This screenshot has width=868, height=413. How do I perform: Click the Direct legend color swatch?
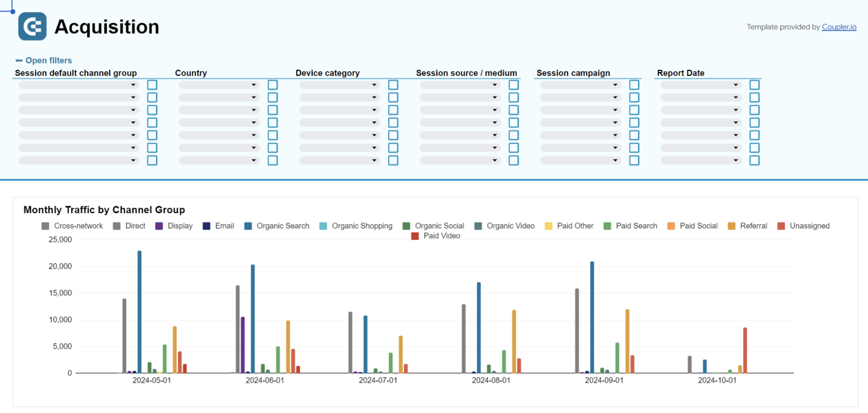(x=116, y=226)
